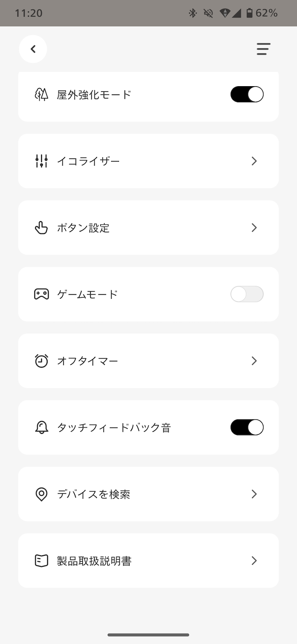This screenshot has width=297, height=644.
Task: Open the hamburger menu icon
Action: click(263, 49)
